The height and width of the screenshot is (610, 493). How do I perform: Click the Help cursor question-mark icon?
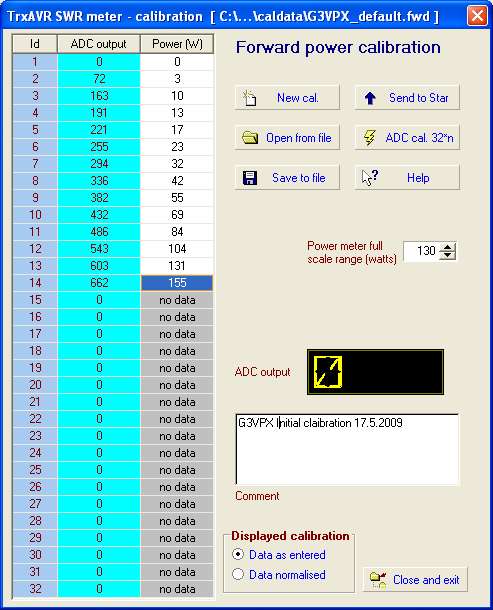(370, 177)
